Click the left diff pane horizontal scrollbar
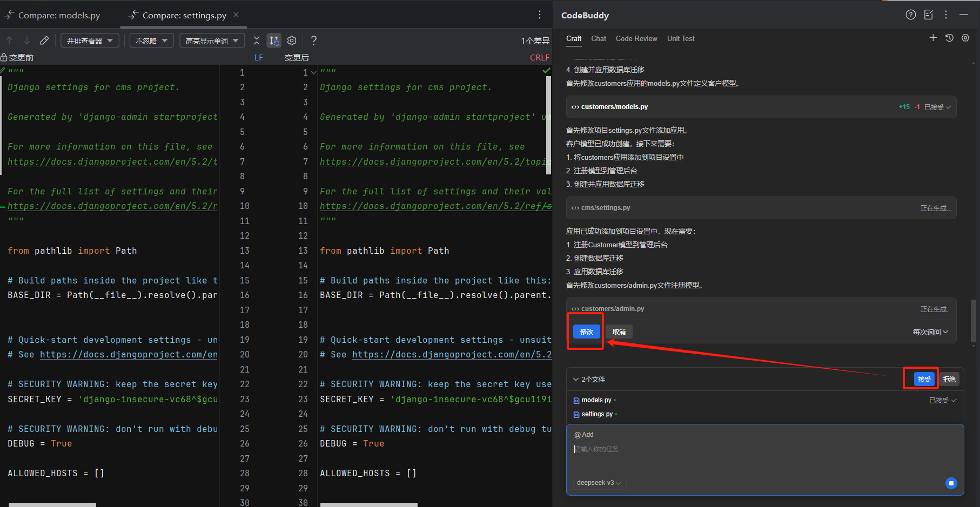This screenshot has height=507, width=980. [x=52, y=505]
